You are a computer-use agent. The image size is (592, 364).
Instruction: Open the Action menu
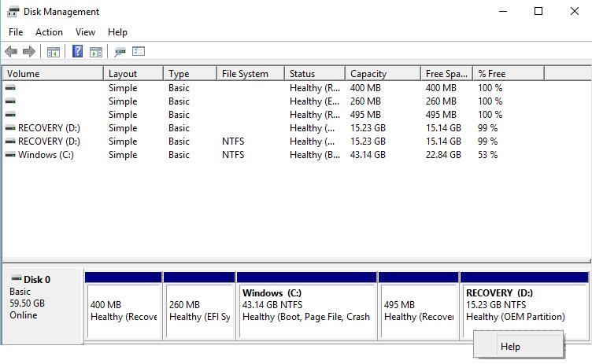(49, 32)
